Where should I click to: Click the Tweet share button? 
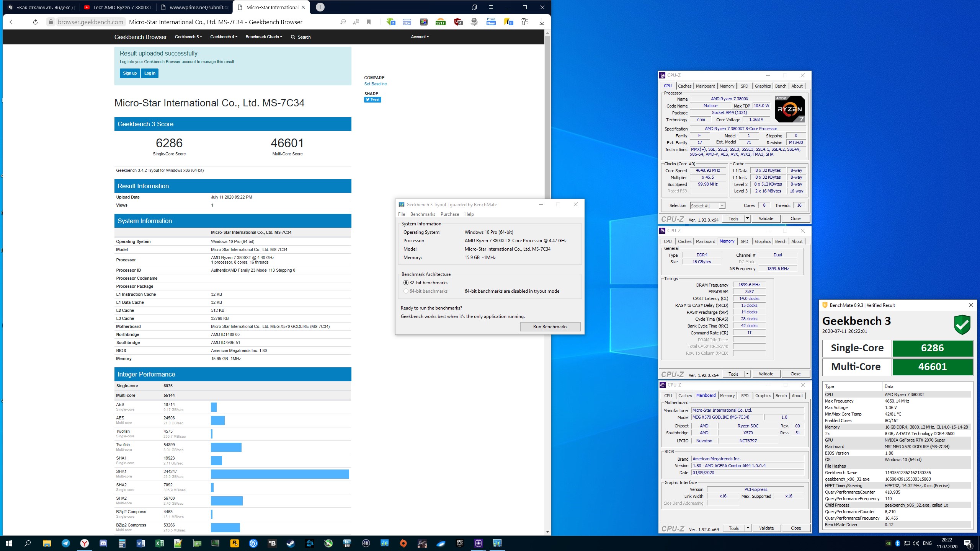tap(372, 100)
